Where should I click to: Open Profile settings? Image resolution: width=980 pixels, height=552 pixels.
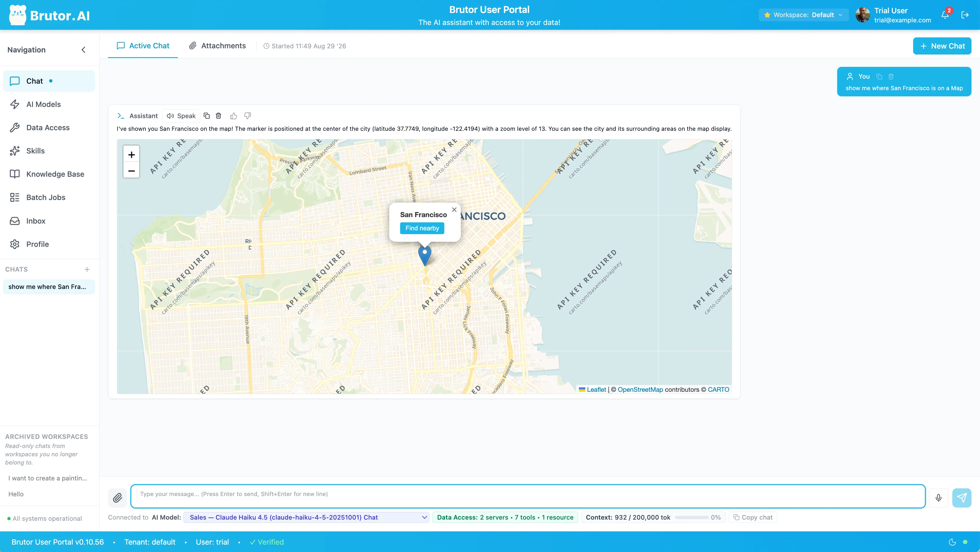(49, 244)
